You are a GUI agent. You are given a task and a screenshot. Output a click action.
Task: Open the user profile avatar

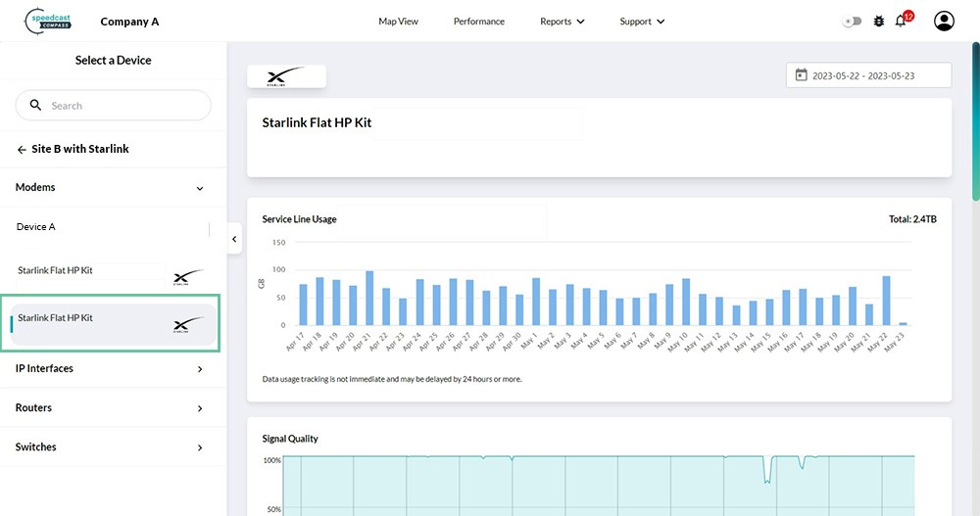944,22
